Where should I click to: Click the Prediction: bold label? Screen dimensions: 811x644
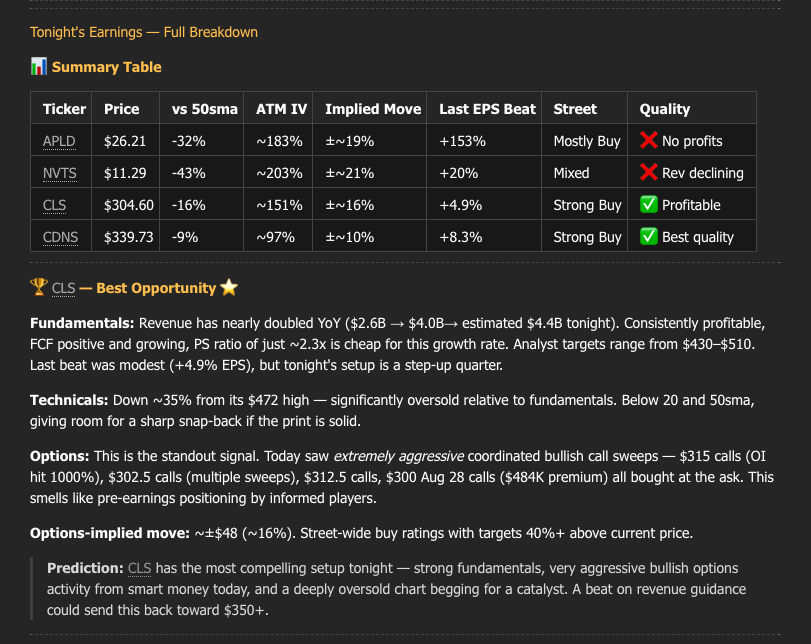click(x=85, y=568)
